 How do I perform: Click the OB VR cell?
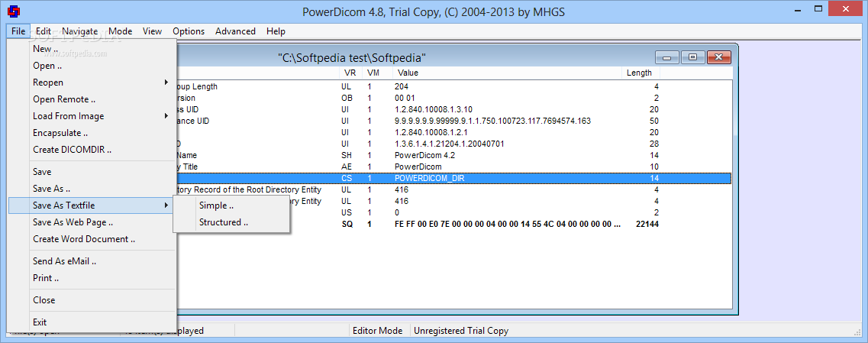point(347,98)
